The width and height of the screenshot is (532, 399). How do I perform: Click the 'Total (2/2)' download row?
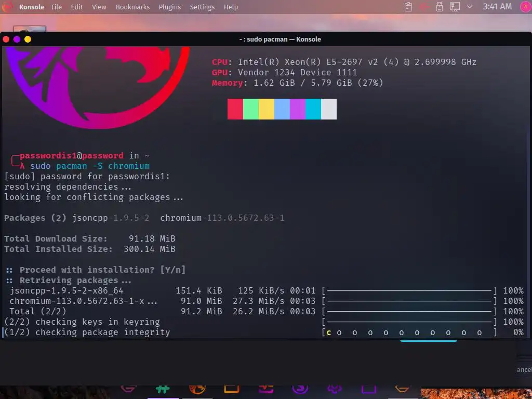click(x=267, y=312)
